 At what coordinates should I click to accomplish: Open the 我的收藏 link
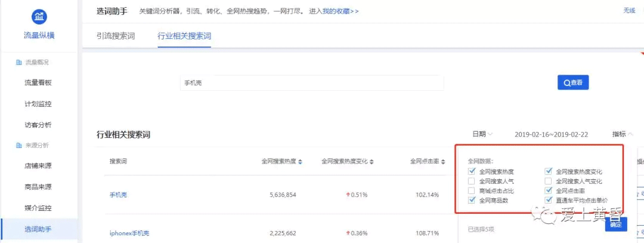(340, 11)
